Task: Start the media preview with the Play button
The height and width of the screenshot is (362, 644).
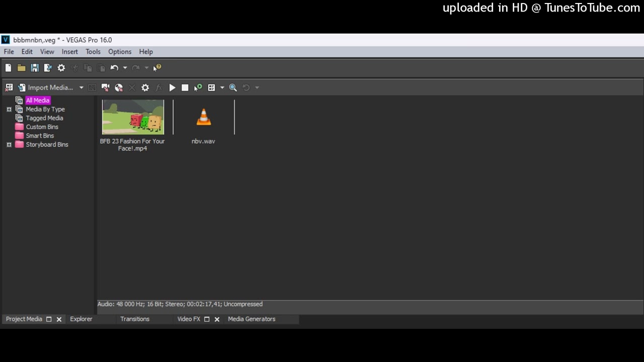Action: click(x=172, y=87)
